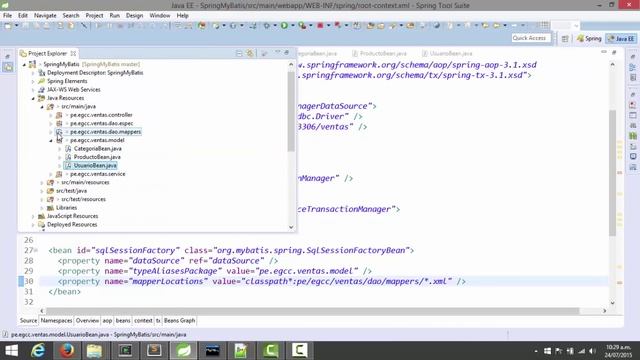Collapse src/main/java folder

tap(42, 107)
